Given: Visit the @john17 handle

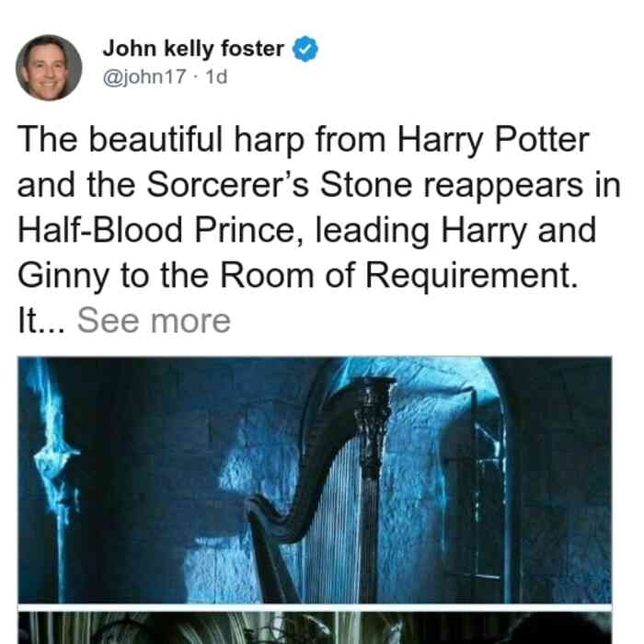Looking at the screenshot, I should [x=144, y=76].
